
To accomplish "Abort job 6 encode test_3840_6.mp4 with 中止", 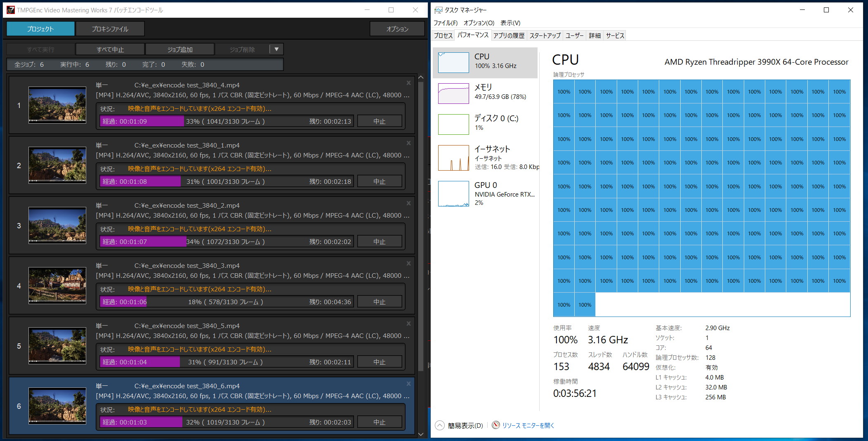I will pyautogui.click(x=380, y=422).
